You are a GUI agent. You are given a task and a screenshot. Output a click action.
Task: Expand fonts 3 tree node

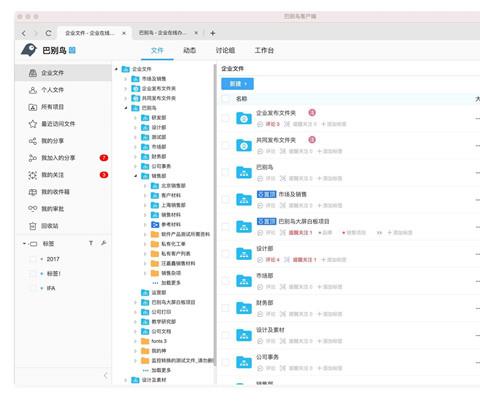pyautogui.click(x=135, y=341)
